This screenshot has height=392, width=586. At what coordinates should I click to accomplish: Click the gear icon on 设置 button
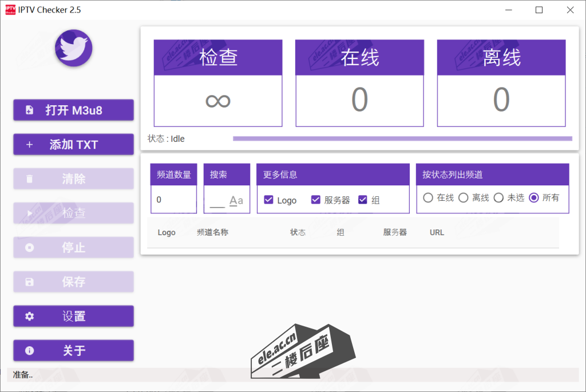pos(30,316)
